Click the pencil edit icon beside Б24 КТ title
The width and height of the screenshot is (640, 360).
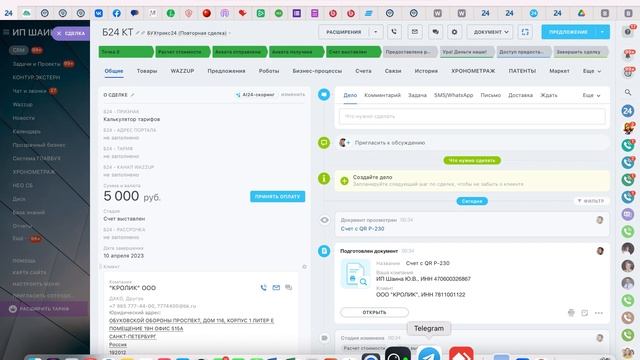[x=138, y=33]
